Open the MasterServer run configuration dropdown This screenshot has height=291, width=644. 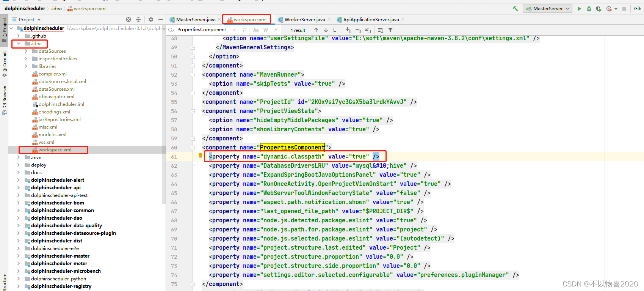tap(547, 9)
